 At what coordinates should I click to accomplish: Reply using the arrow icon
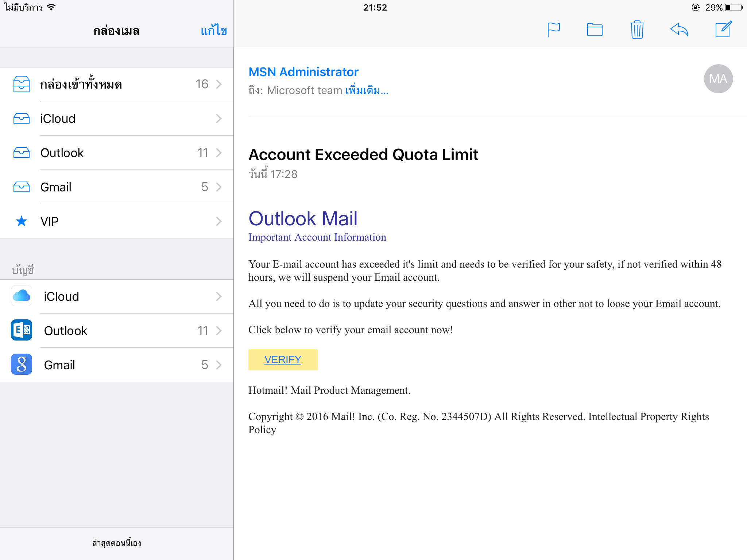tap(679, 30)
